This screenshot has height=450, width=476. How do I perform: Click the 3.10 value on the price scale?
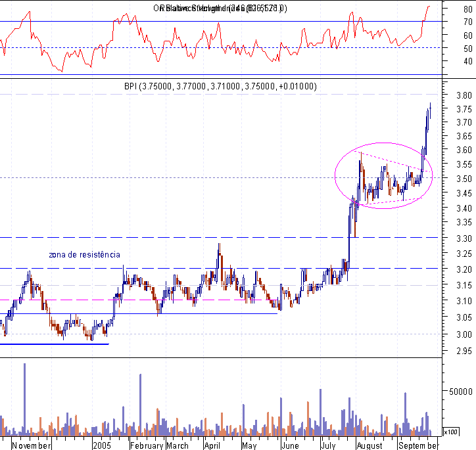[x=464, y=301]
